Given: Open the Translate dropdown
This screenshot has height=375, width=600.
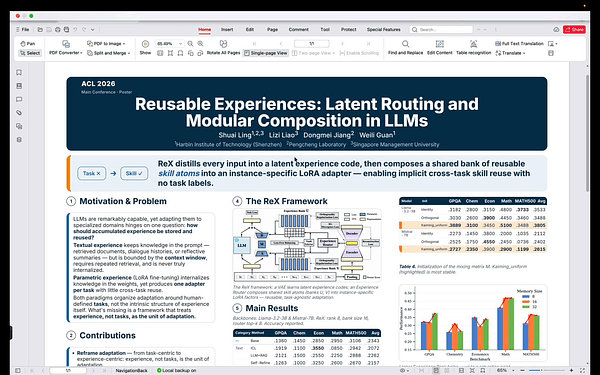Looking at the screenshot, I should (510, 53).
